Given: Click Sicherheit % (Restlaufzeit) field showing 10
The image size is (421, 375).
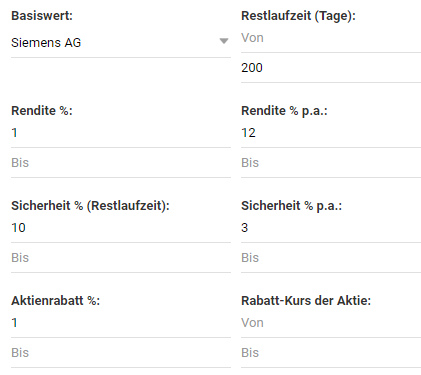Looking at the screenshot, I should pos(121,228).
